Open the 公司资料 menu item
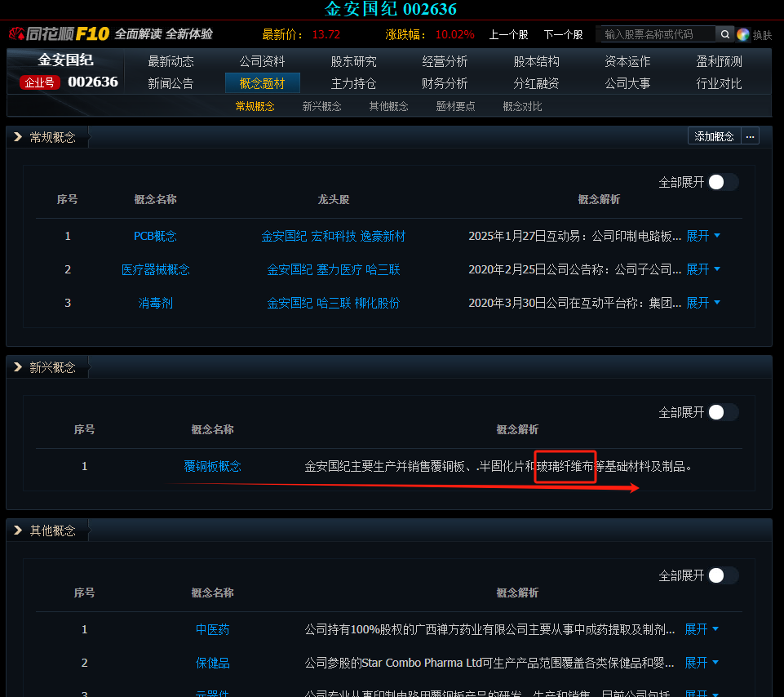 262,61
